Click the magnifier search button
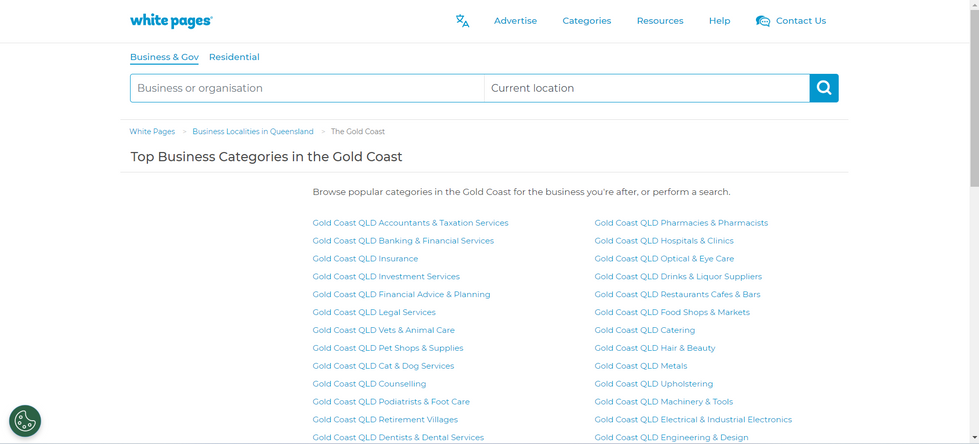Image resolution: width=979 pixels, height=444 pixels. point(824,88)
